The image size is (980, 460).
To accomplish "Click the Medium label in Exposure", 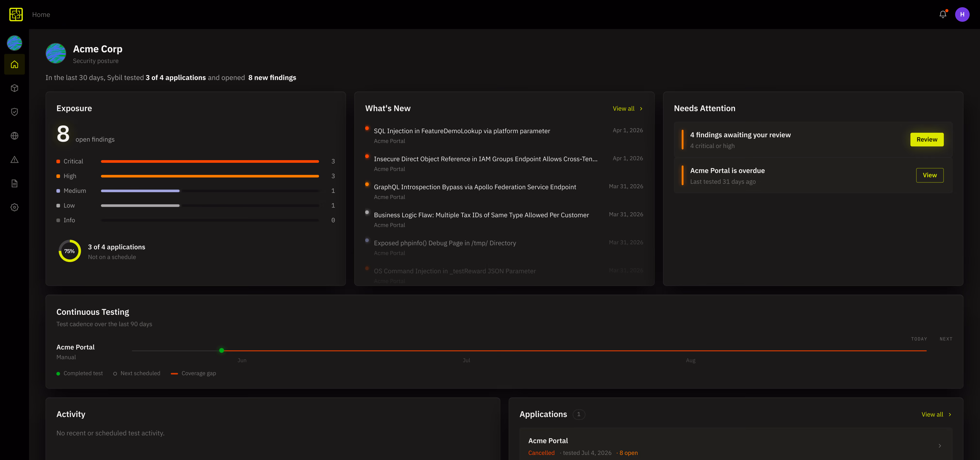I will 74,191.
